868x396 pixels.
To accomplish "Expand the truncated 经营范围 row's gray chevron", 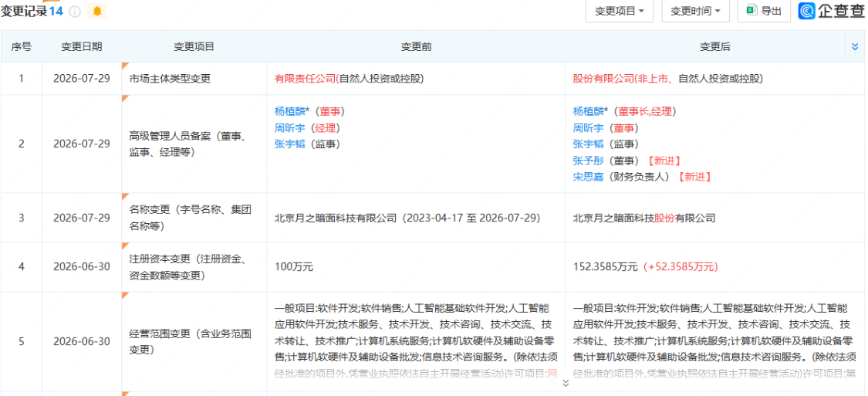I will pyautogui.click(x=566, y=383).
